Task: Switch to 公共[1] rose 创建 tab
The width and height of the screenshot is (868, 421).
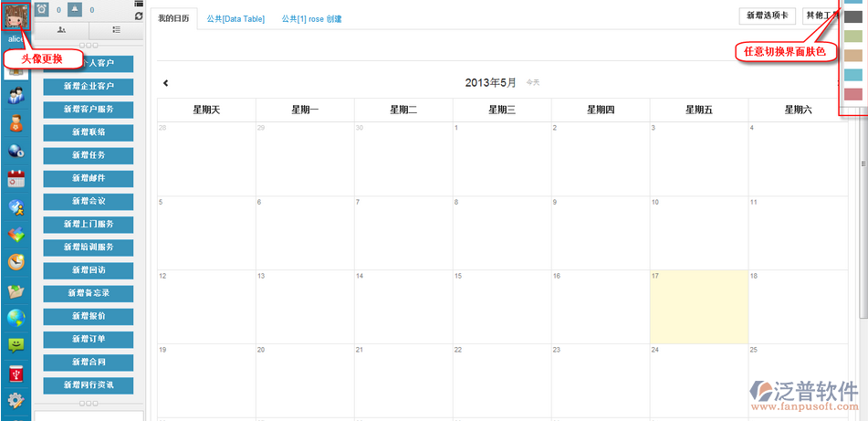Action: [311, 19]
